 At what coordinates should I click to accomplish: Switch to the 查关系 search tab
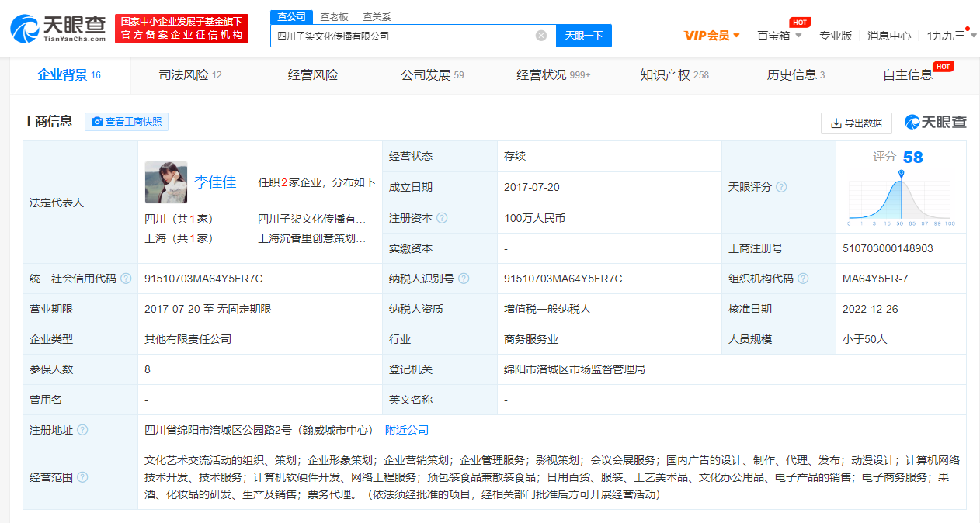tap(377, 17)
